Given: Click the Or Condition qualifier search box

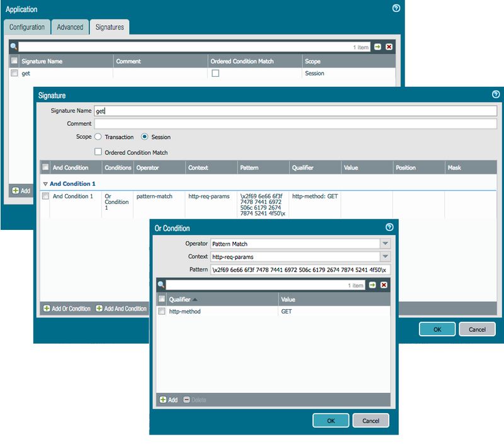Looking at the screenshot, I should [x=265, y=285].
